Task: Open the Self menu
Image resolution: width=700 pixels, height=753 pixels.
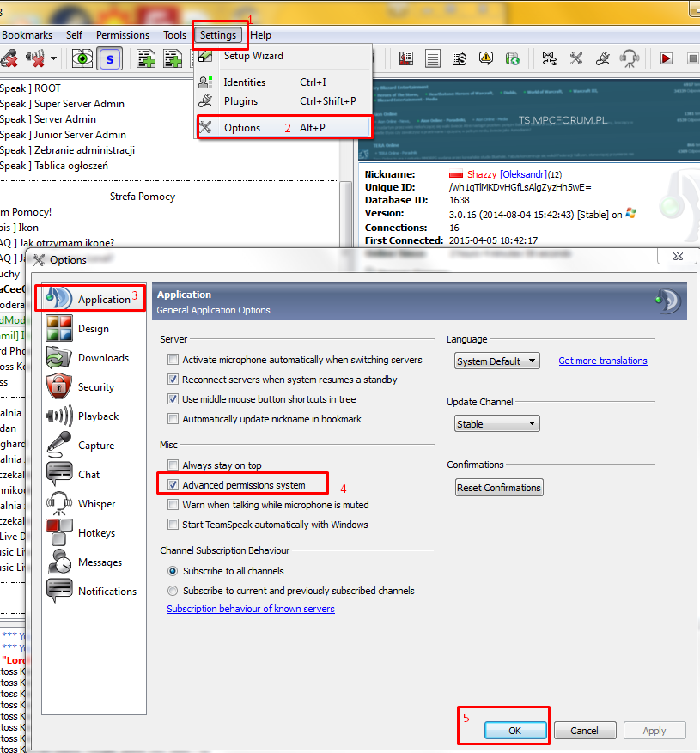Action: [x=74, y=35]
